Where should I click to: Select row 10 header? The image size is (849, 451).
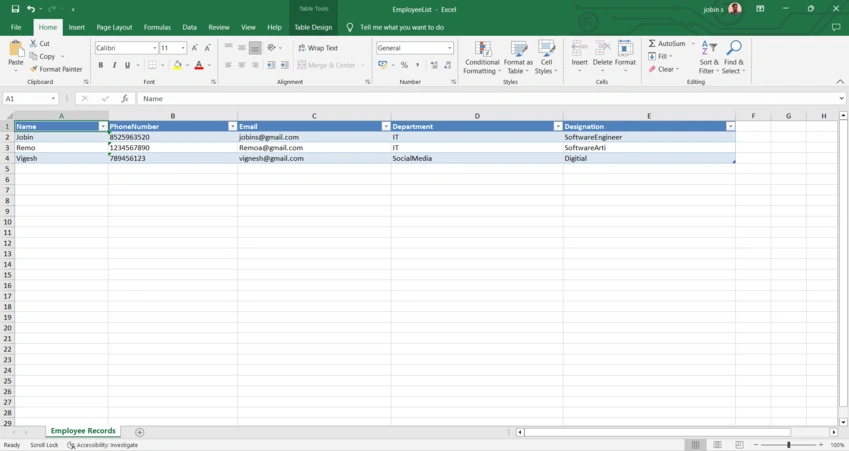[8, 222]
